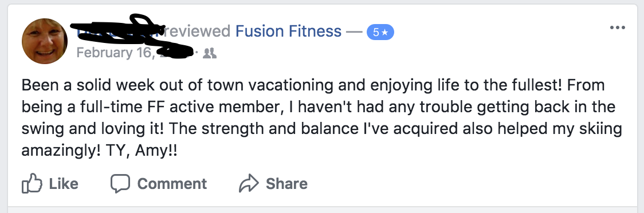Image resolution: width=644 pixels, height=213 pixels.
Task: Click the reviewer's round profile picture
Action: (45, 41)
